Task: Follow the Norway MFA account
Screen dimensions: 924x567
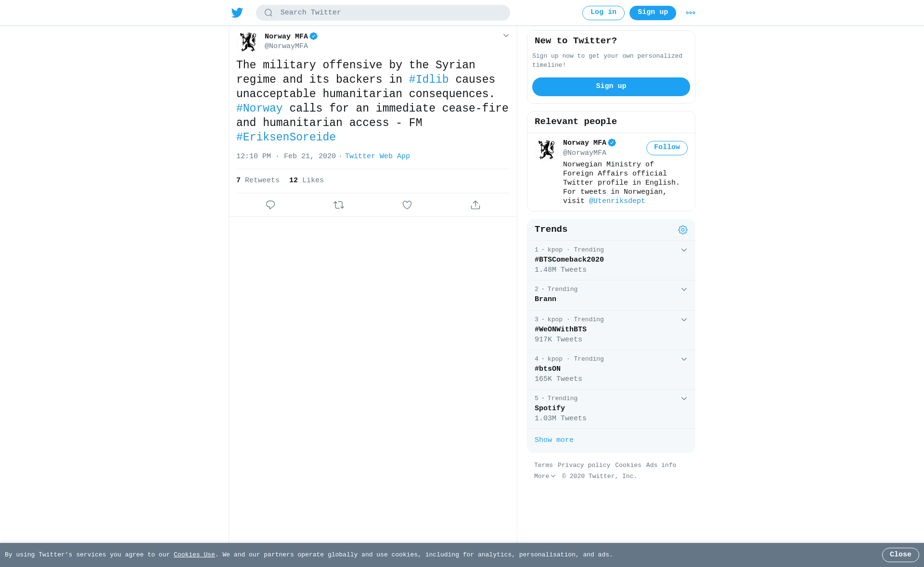Action: pos(667,148)
